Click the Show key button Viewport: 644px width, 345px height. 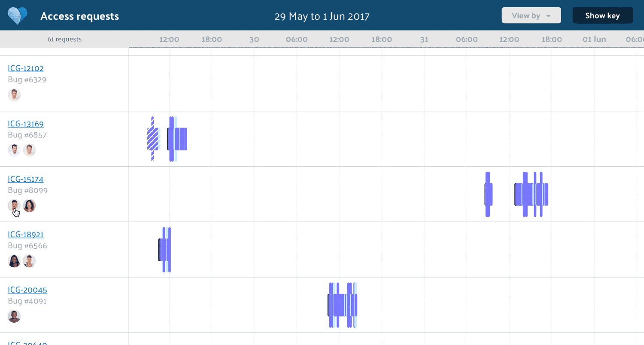[x=602, y=15]
